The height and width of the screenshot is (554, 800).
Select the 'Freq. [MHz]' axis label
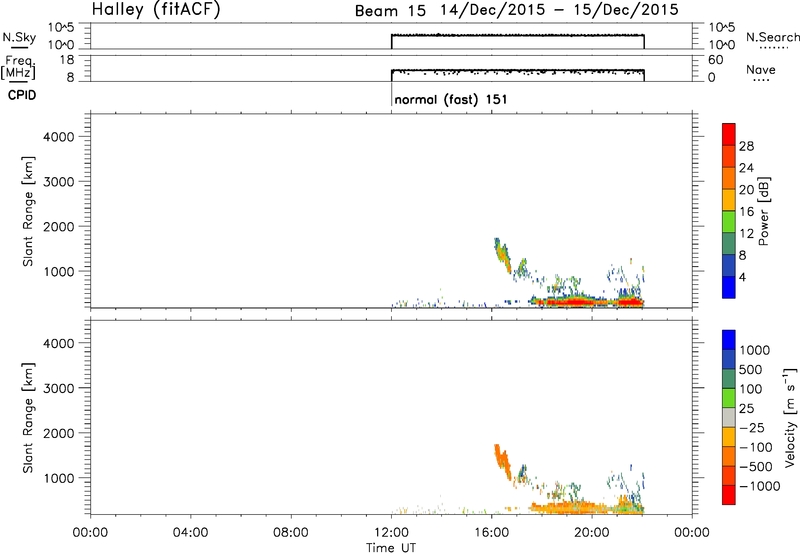coord(19,68)
